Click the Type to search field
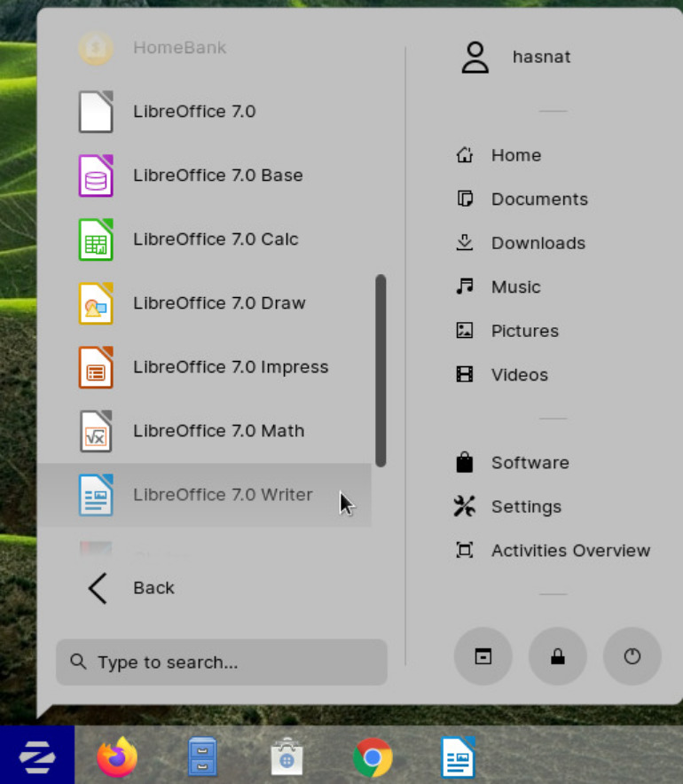 222,662
